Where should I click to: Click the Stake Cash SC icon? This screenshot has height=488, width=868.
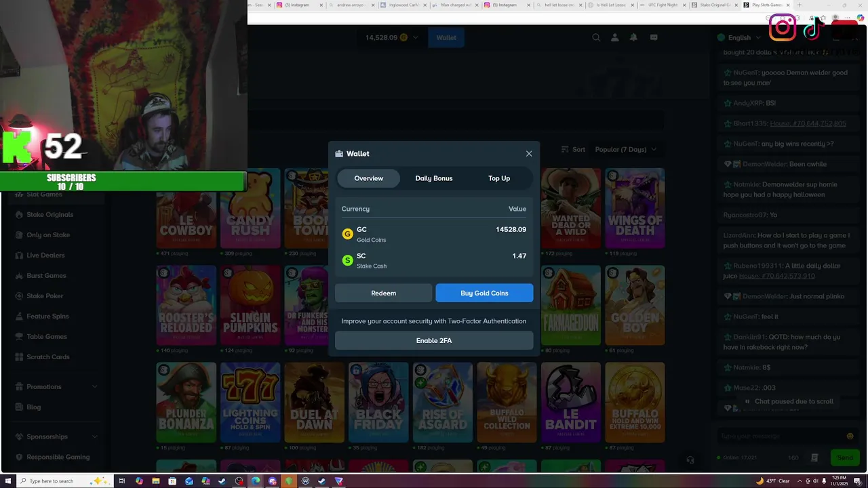tap(347, 260)
